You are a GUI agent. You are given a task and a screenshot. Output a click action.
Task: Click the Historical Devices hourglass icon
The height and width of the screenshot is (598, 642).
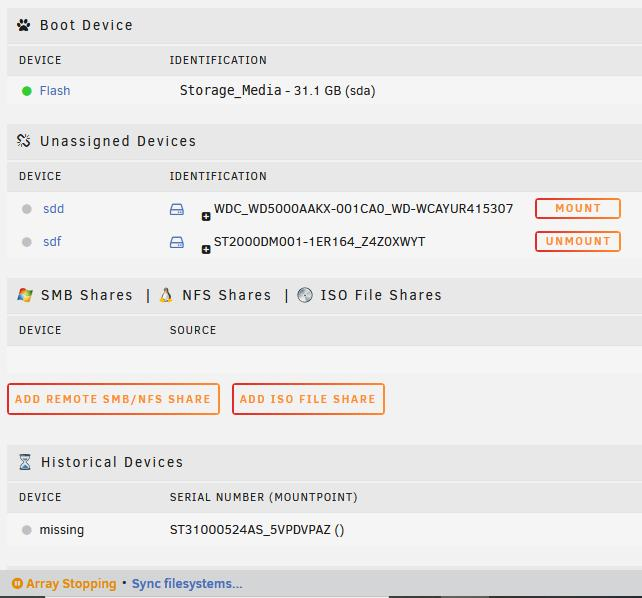(25, 462)
